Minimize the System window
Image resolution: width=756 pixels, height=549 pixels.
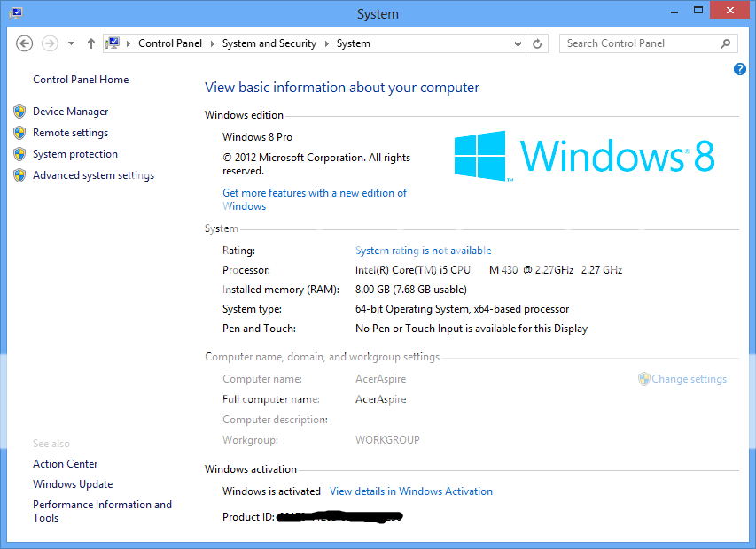point(674,12)
